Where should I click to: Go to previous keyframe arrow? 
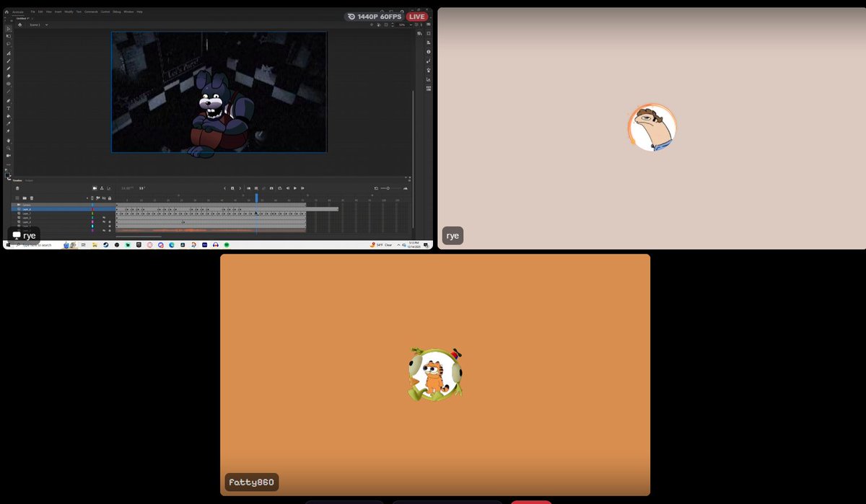[224, 188]
